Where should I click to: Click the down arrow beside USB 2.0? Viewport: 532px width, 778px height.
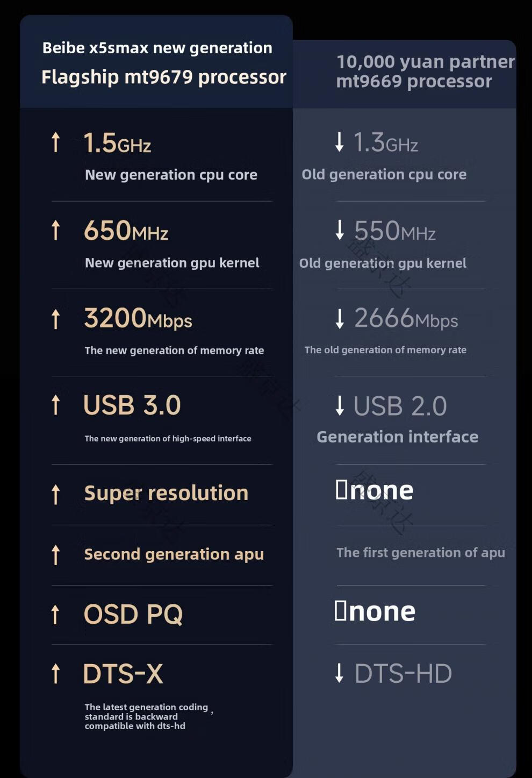(x=339, y=405)
